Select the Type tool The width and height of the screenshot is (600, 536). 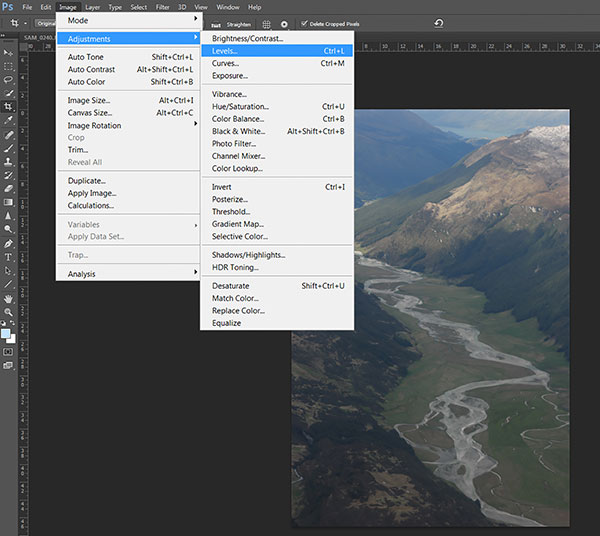pos(8,256)
